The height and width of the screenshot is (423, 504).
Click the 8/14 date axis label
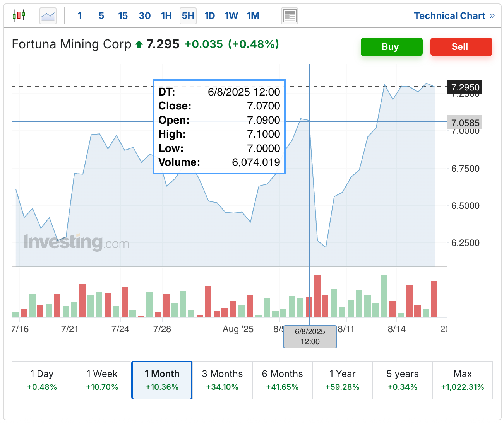[397, 329]
